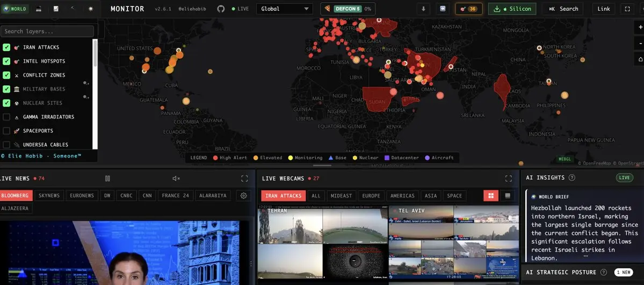Switch to AlArabiya channel
The height and width of the screenshot is (285, 644).
(x=213, y=196)
